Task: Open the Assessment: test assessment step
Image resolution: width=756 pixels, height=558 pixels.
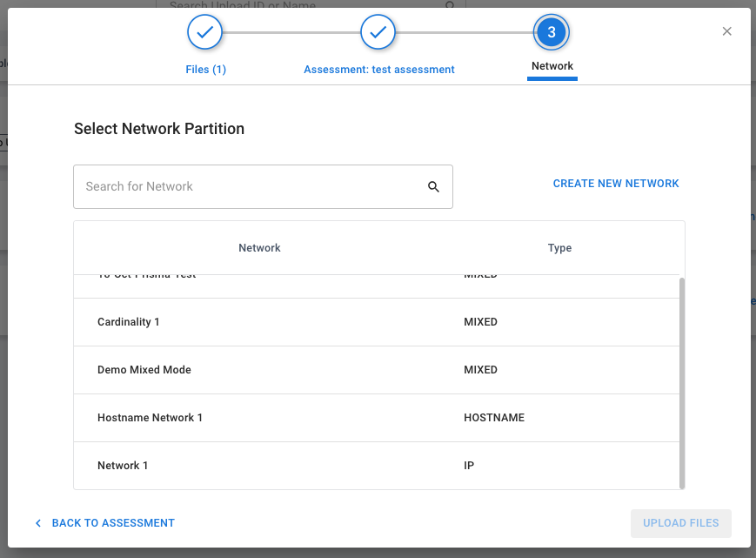Action: point(378,69)
